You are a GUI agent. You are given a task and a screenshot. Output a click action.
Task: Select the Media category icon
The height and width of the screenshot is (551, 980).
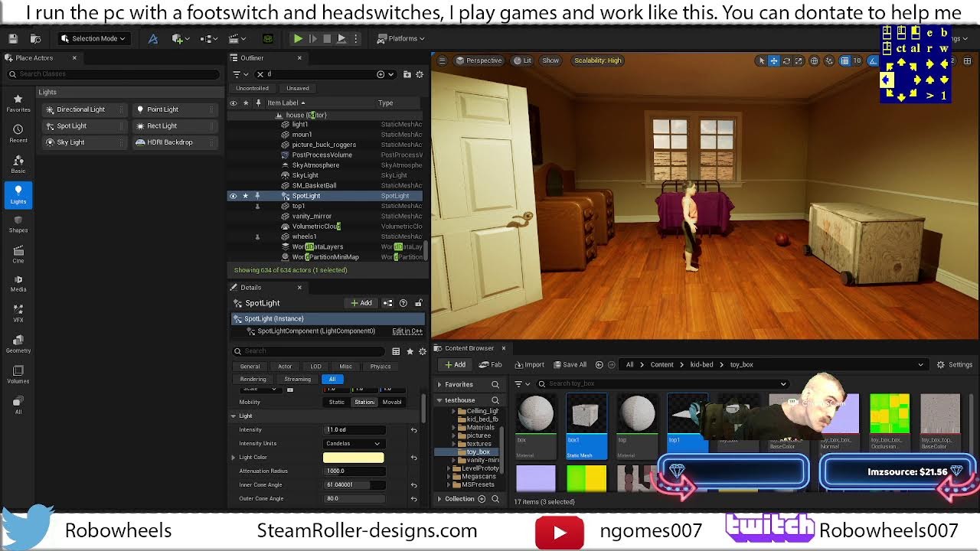click(18, 283)
